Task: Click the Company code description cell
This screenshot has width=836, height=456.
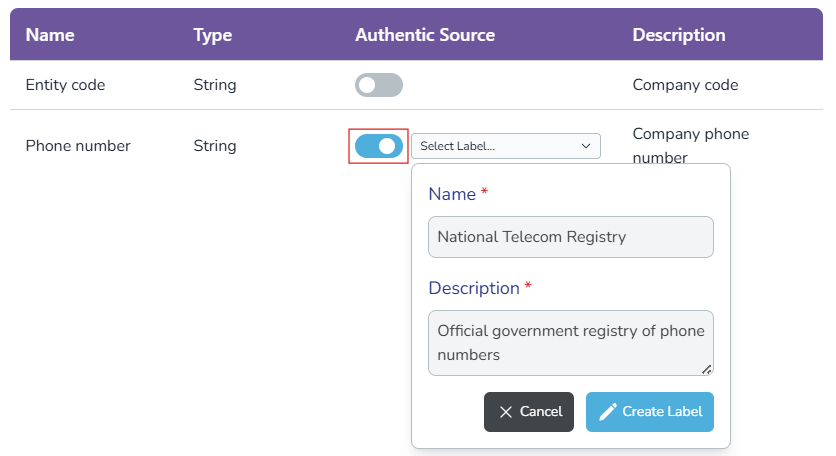Action: [x=685, y=85]
